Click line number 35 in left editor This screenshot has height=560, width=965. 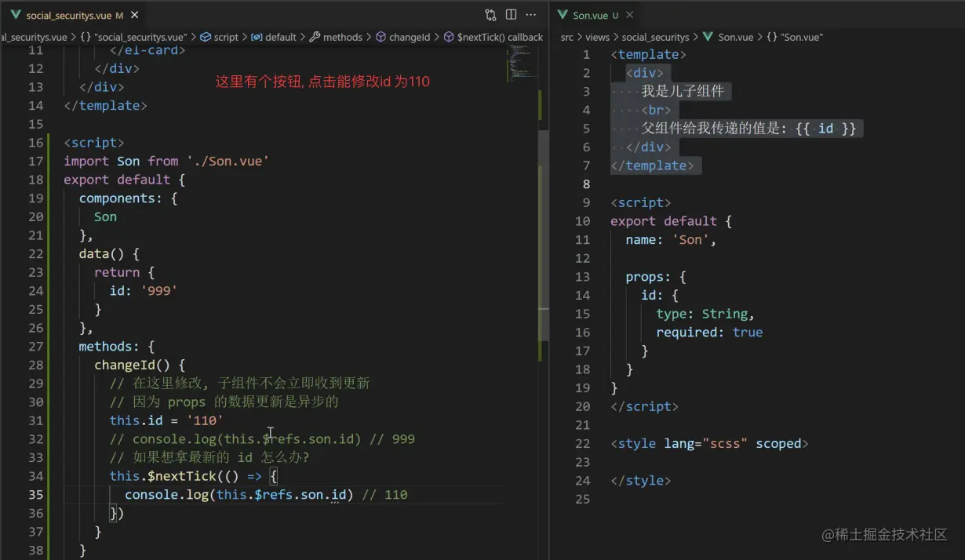tap(36, 494)
